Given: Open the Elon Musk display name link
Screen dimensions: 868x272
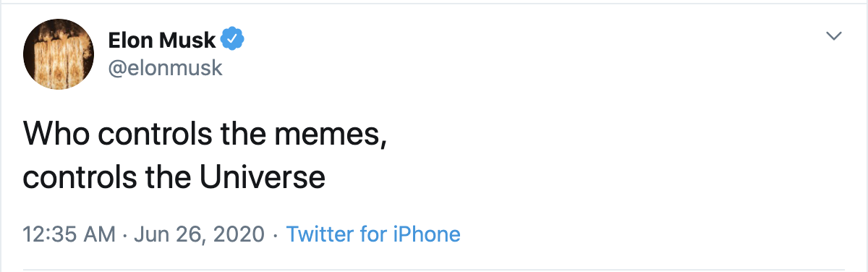Looking at the screenshot, I should pos(161,40).
